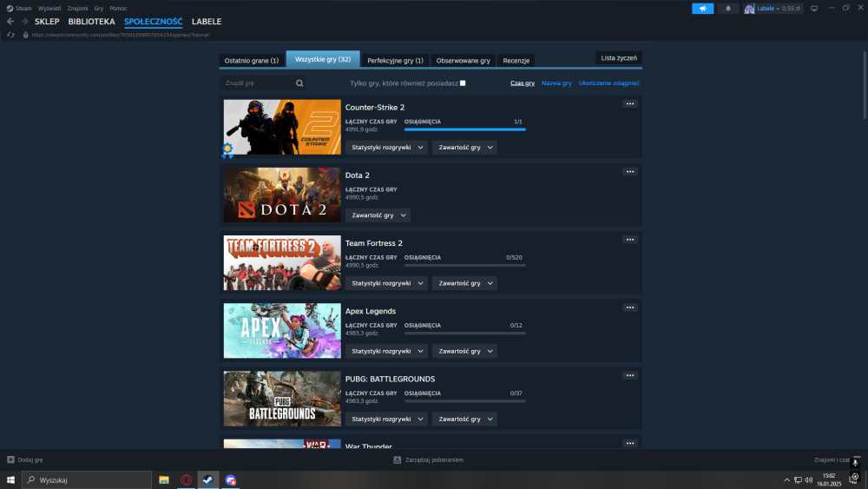Open the Discord app from the taskbar
Screen dimensions: 868x489
pos(230,480)
